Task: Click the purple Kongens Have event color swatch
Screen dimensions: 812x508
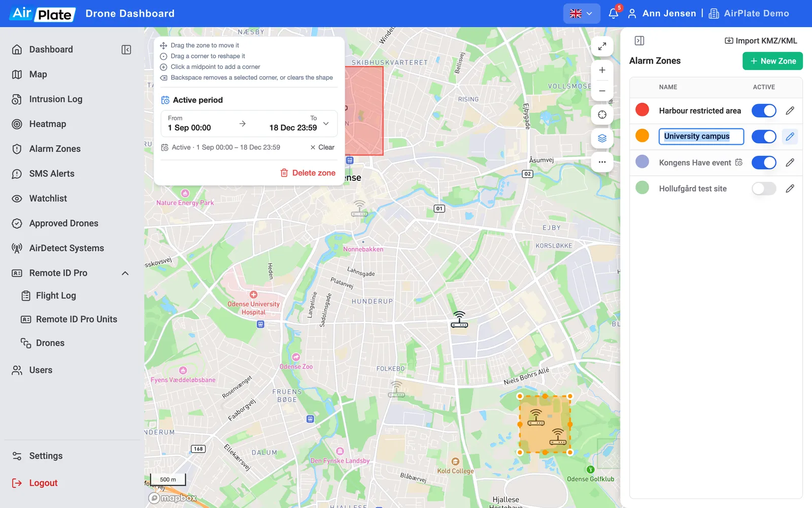Action: pos(642,162)
